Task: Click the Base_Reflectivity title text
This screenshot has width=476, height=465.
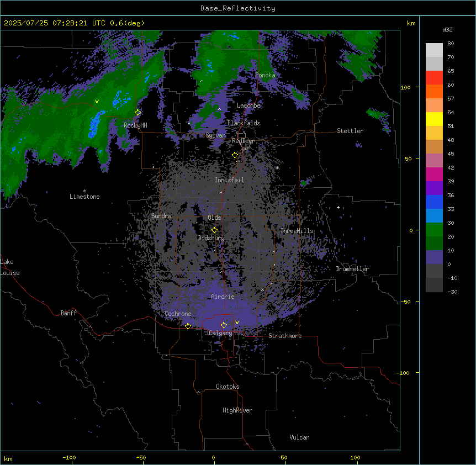Action: click(x=237, y=8)
